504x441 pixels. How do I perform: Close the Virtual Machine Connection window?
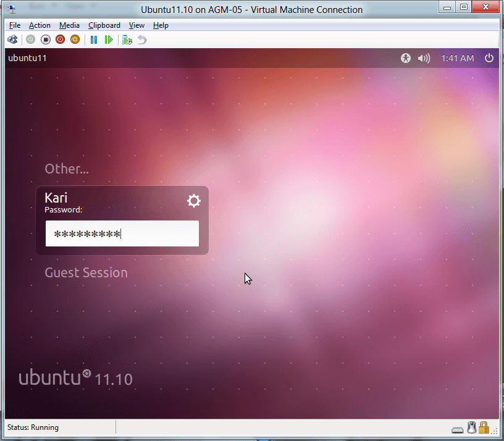coord(485,7)
